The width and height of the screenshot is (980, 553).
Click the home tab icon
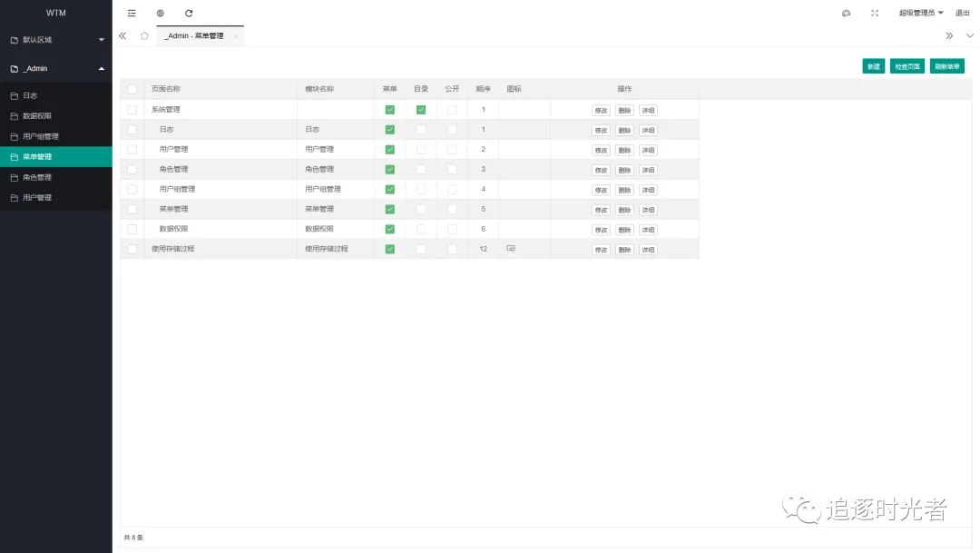click(x=144, y=35)
